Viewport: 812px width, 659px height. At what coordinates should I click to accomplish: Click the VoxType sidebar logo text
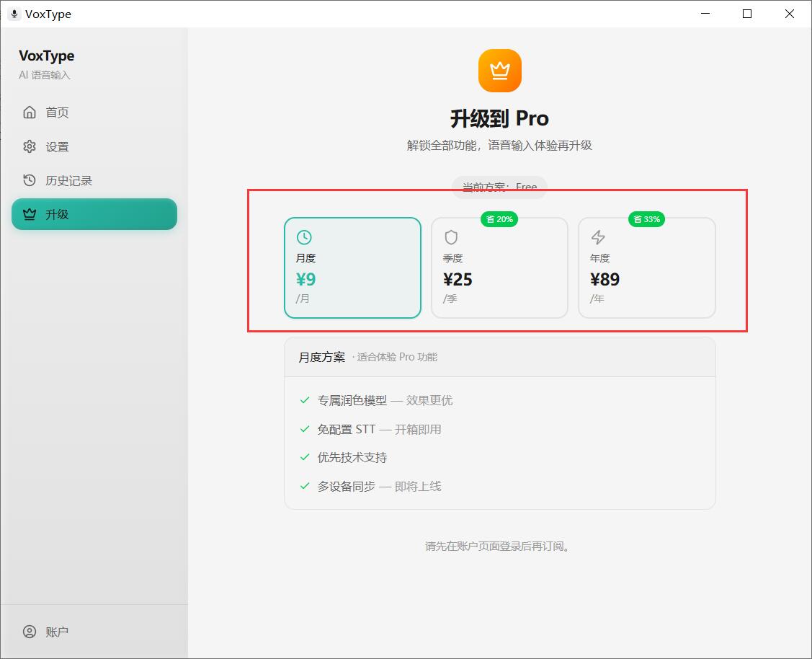pyautogui.click(x=47, y=56)
